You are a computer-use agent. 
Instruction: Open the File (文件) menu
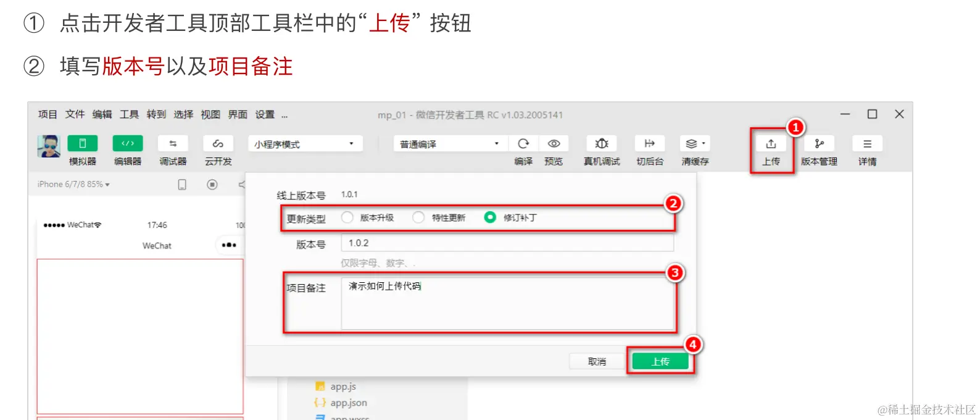point(75,114)
